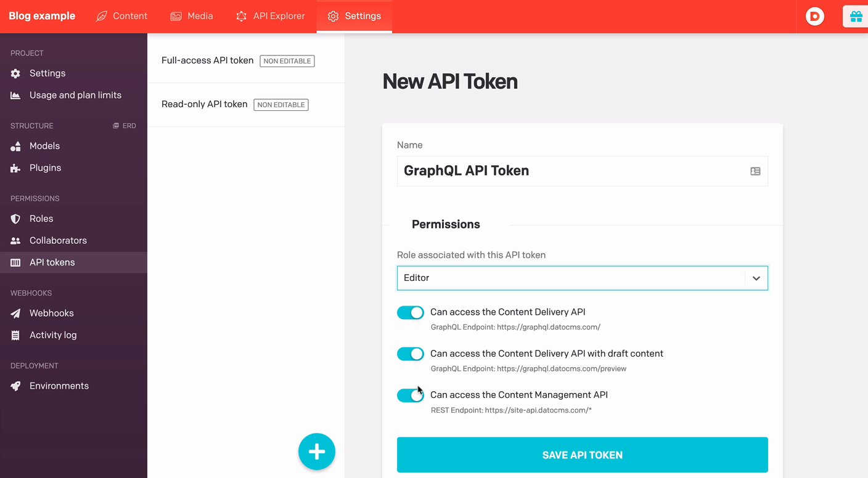This screenshot has width=868, height=478.
Task: Open Webhooks via the paper plane icon
Action: pos(16,314)
